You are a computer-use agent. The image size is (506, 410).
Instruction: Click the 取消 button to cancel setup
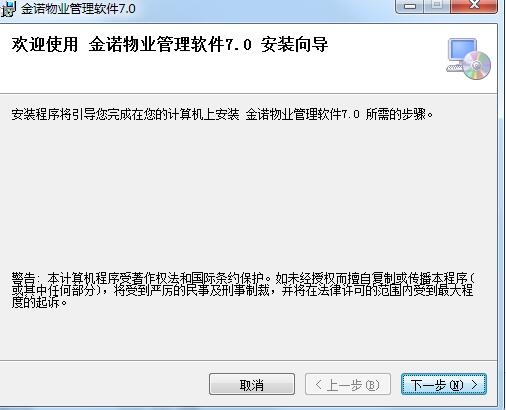pyautogui.click(x=252, y=385)
